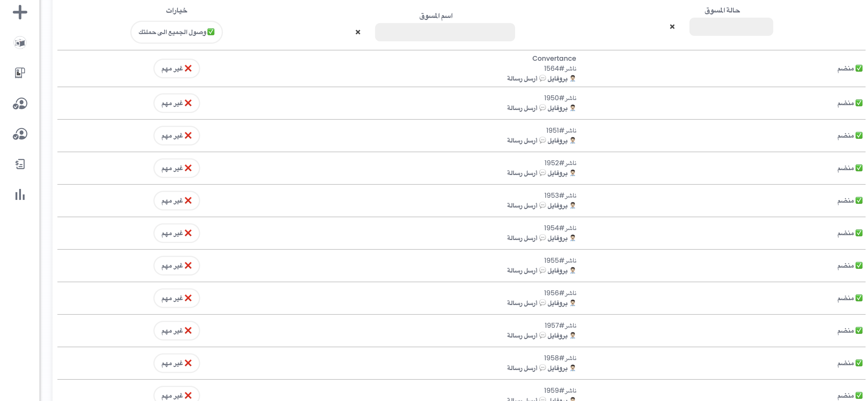Click أرسل رسالة for publisher #1956

[522, 303]
